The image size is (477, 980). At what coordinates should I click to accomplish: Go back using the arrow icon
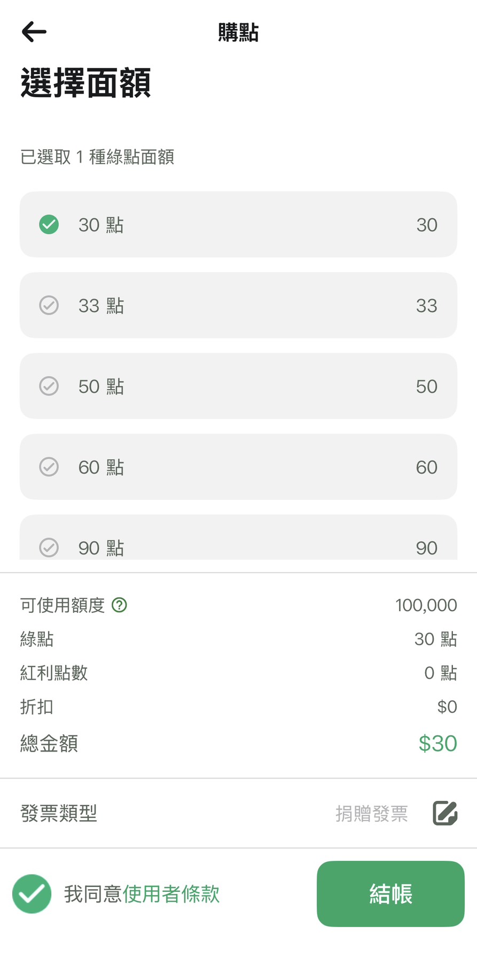34,32
